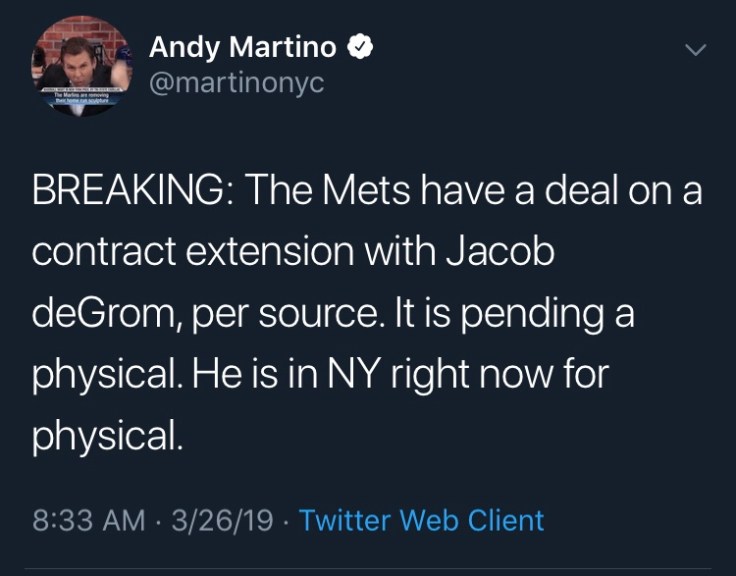The image size is (736, 576).
Task: Expand the tweet options chevron
Action: coord(693,49)
